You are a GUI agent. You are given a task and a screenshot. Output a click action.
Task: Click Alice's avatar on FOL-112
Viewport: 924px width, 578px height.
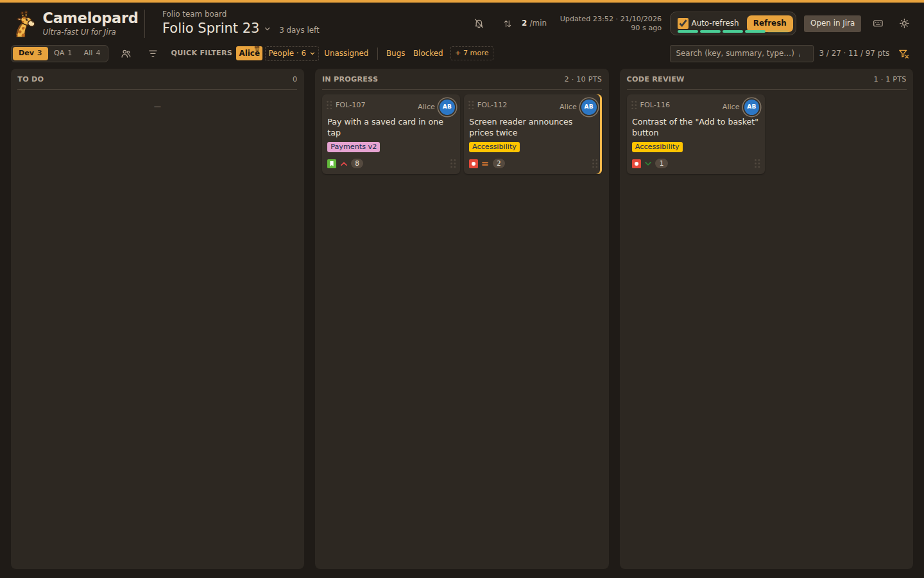pyautogui.click(x=589, y=107)
